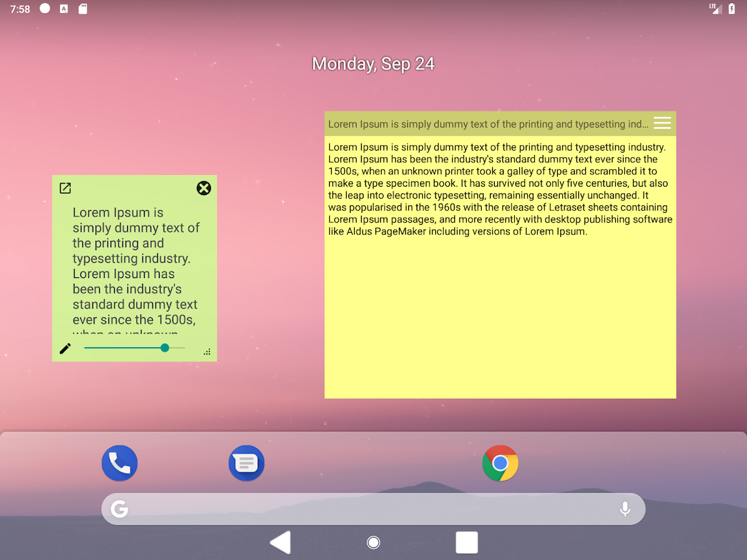Image resolution: width=747 pixels, height=560 pixels.
Task: Open the green note in full editor
Action: [65, 188]
